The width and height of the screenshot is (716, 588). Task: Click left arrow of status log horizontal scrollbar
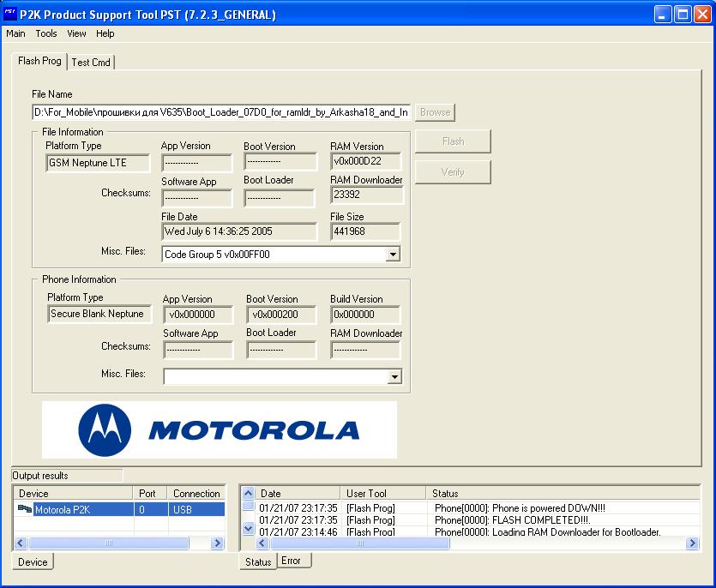(x=262, y=543)
